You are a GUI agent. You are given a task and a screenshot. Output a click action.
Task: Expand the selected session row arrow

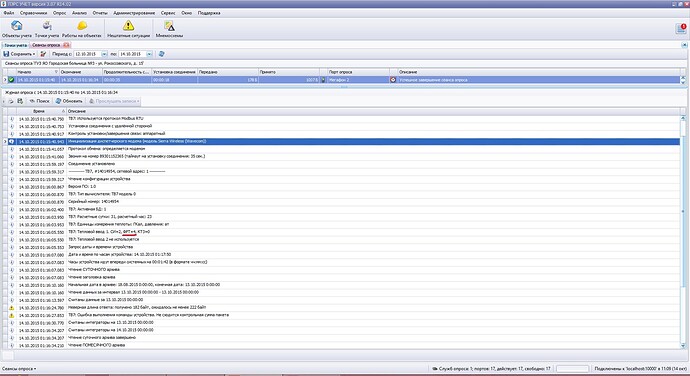5,80
